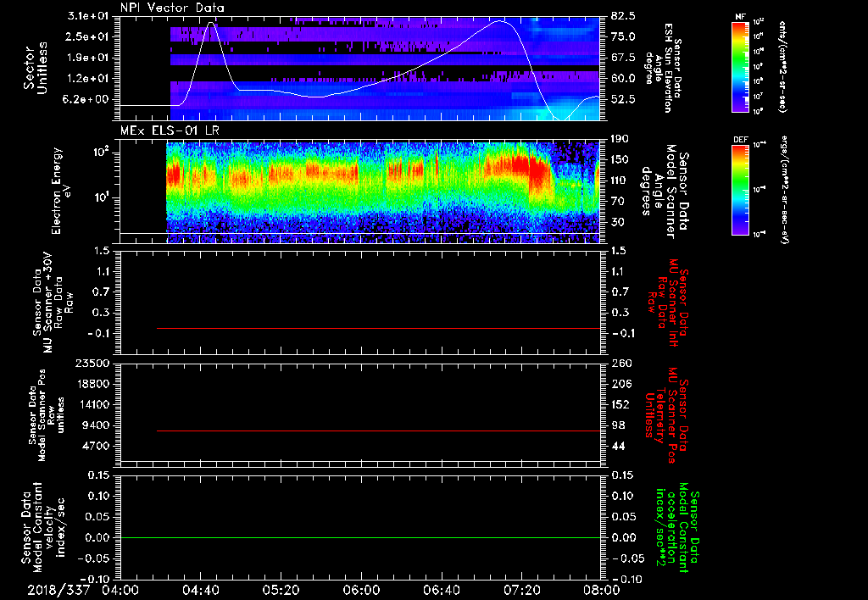Click the "75.0" sun elevation tick
This screenshot has width=868, height=600.
click(x=623, y=36)
